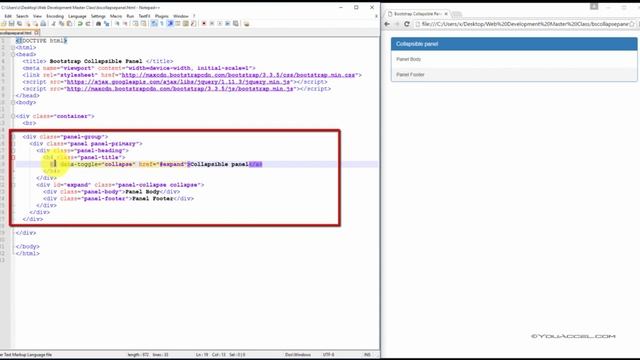Bookmark page with the star icon

click(x=632, y=24)
